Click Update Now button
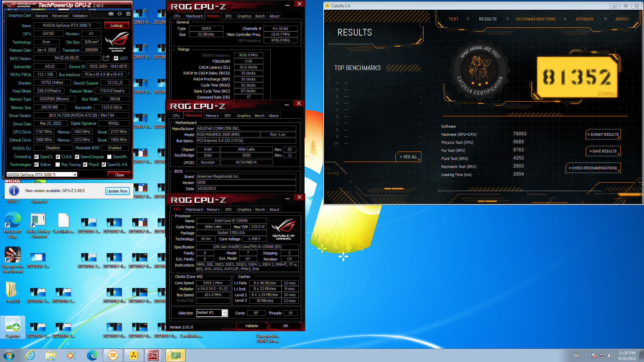 [x=117, y=191]
